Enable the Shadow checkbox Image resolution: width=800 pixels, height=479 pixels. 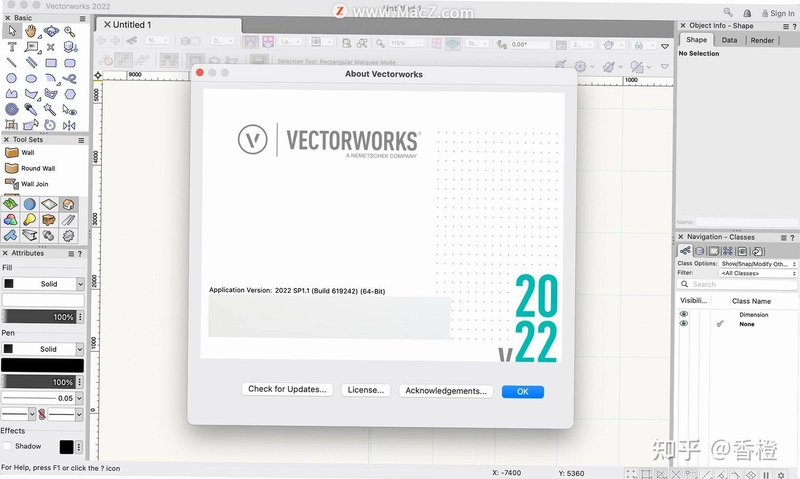tap(7, 446)
